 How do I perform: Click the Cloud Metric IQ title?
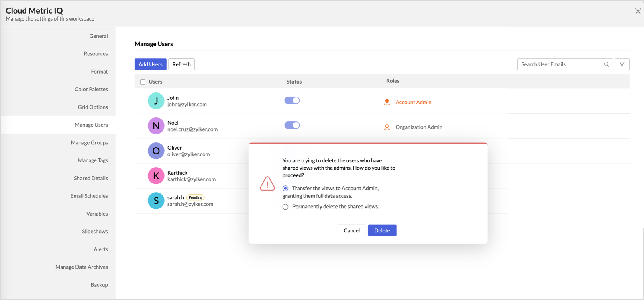(34, 10)
